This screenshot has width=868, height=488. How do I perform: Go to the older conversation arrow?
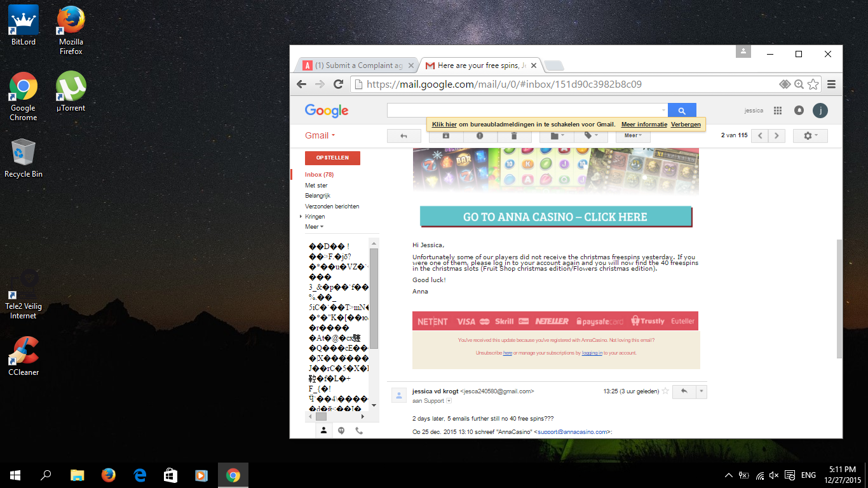coord(776,135)
